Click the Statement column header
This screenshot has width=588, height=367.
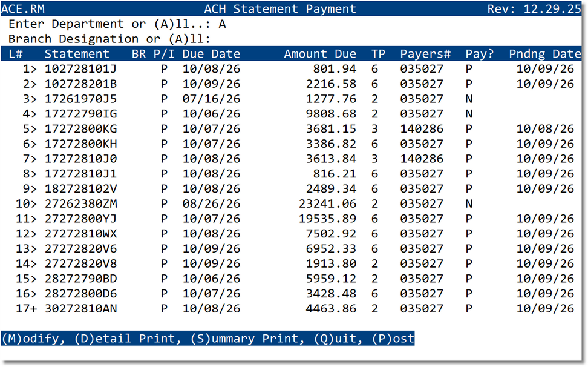pos(77,54)
